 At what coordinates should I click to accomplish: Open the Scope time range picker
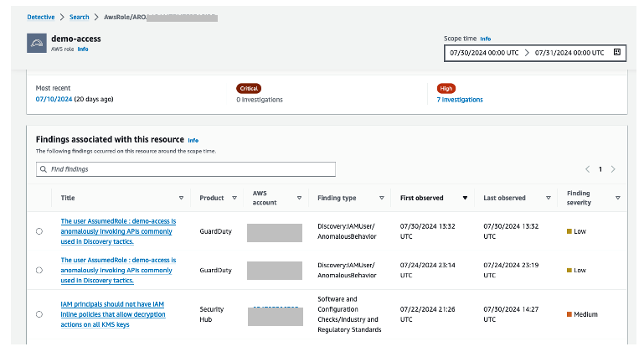point(535,53)
